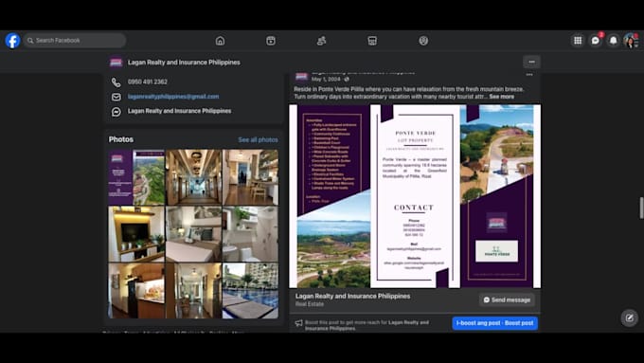This screenshot has width=644, height=363.
Task: Open Messenger chats icon
Action: point(595,41)
